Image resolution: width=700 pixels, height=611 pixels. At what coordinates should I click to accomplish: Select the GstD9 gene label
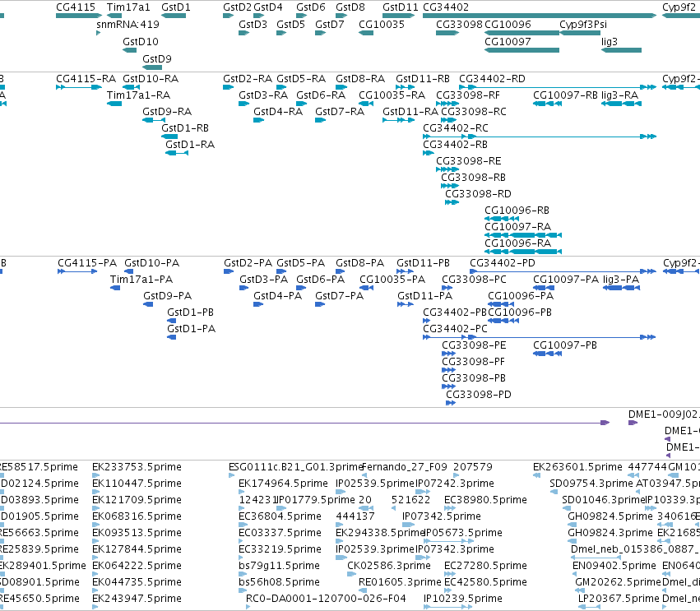[x=156, y=59]
